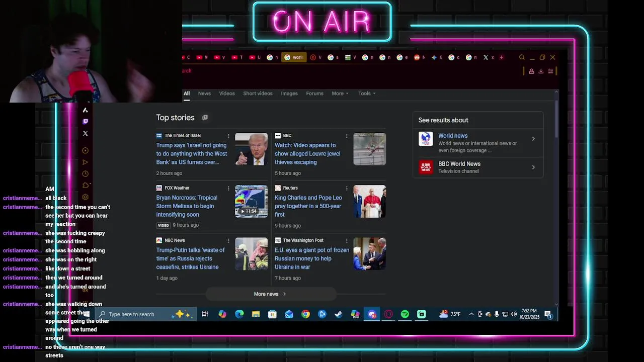Switch to Opera GX on the taskbar

click(388, 314)
